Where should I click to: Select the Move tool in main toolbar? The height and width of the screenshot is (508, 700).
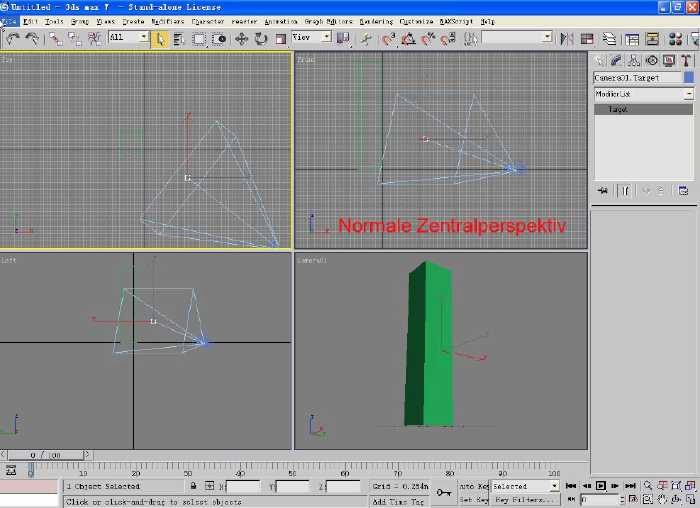pos(241,38)
